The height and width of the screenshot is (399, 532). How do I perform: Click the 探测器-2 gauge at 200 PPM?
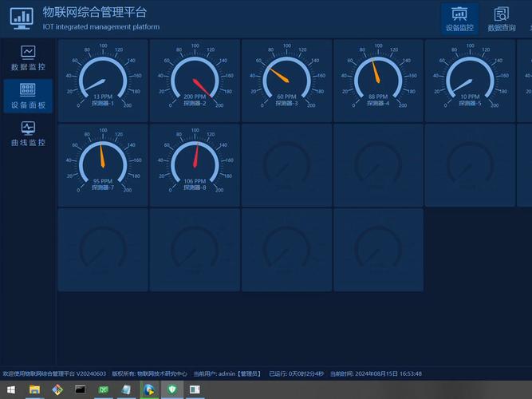pyautogui.click(x=195, y=80)
